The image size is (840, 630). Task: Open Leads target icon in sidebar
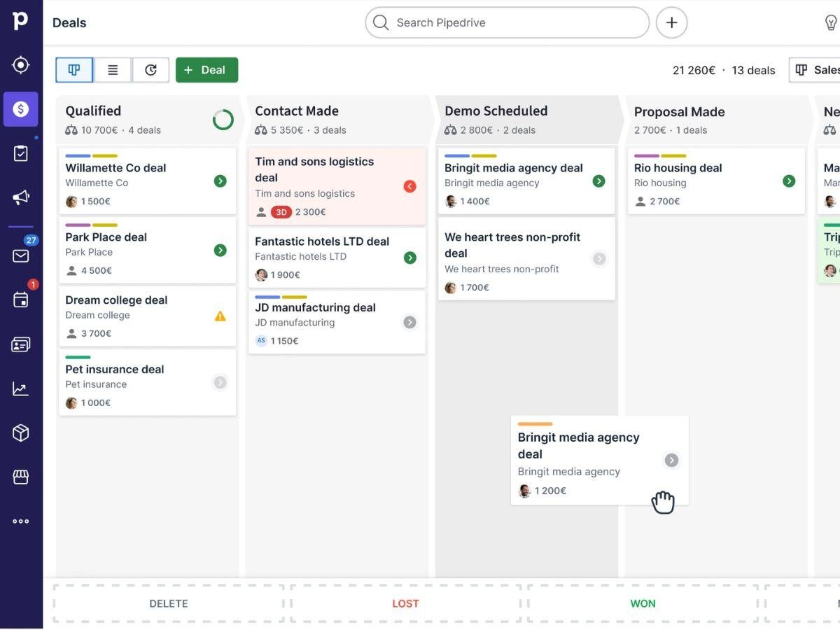21,65
